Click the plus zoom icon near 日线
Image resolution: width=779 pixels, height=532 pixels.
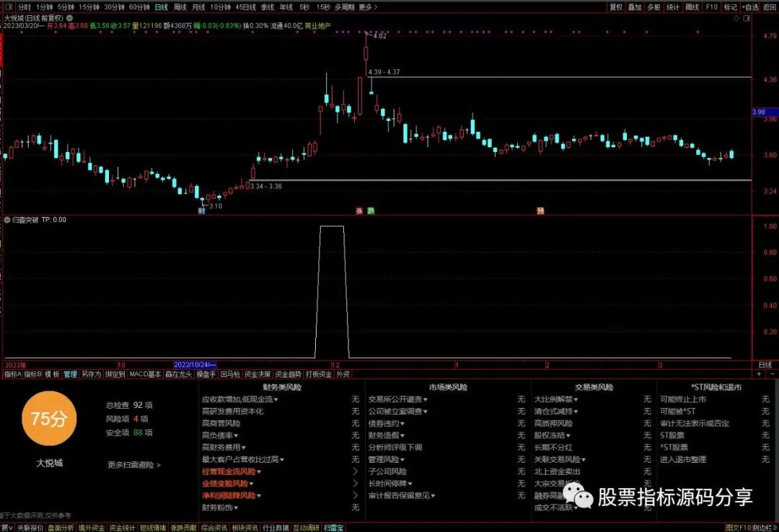(x=759, y=373)
